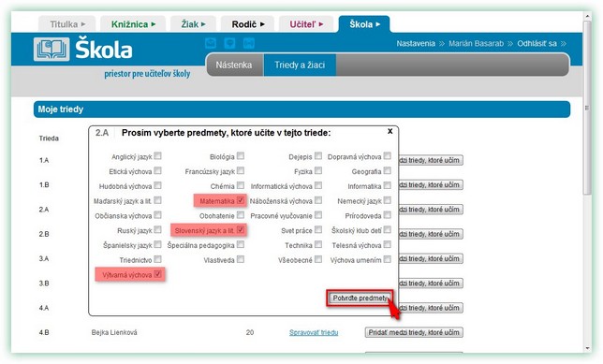Viewport: 603px width, 364px height.
Task: Open Nastavenia in the header
Action: [x=416, y=43]
